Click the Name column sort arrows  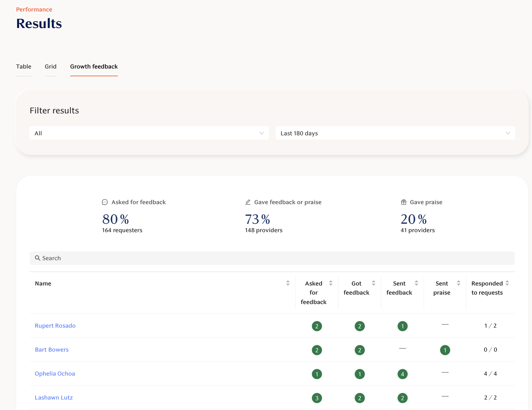coord(288,283)
